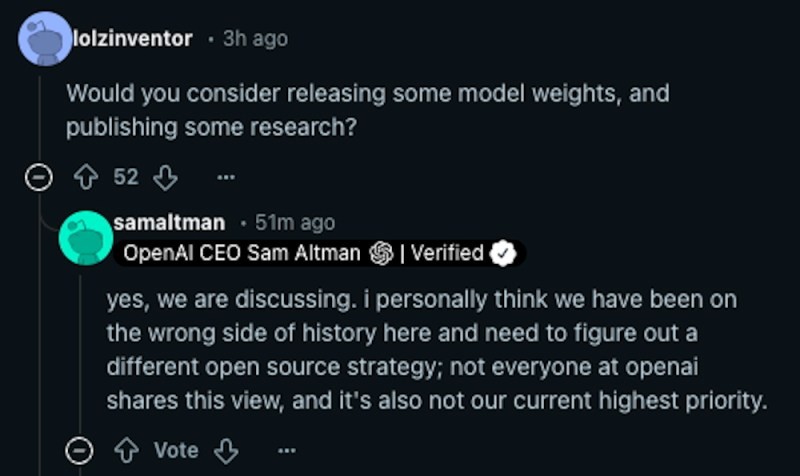Click samaltman's teal avatar
800x476 pixels.
pyautogui.click(x=86, y=237)
